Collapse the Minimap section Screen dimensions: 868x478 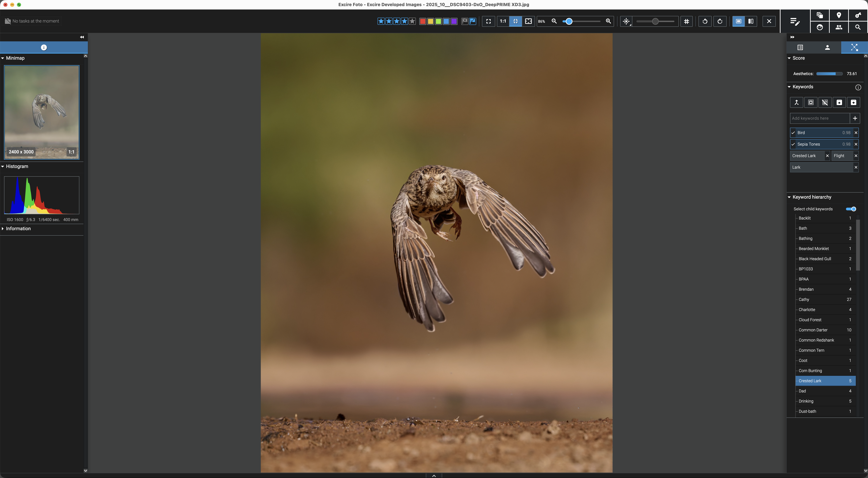[3, 58]
